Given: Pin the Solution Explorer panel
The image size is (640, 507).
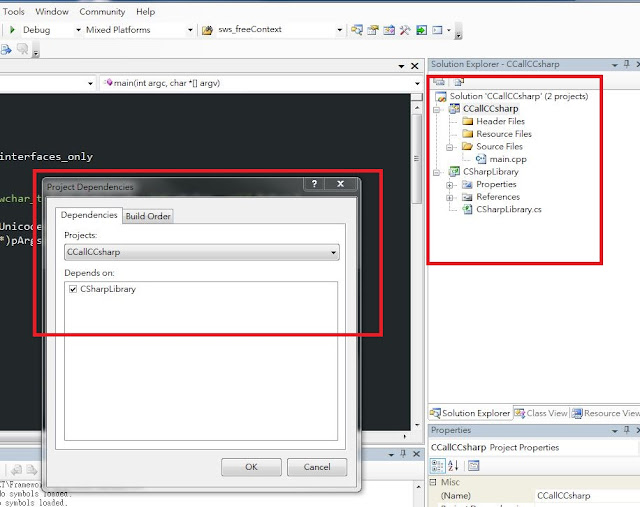Looking at the screenshot, I should point(627,64).
